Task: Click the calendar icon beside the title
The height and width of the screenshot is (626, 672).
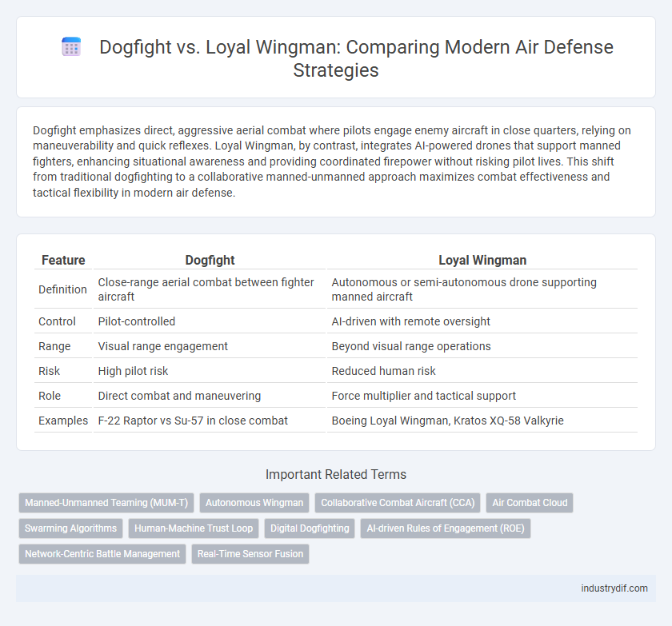Action: (71, 46)
